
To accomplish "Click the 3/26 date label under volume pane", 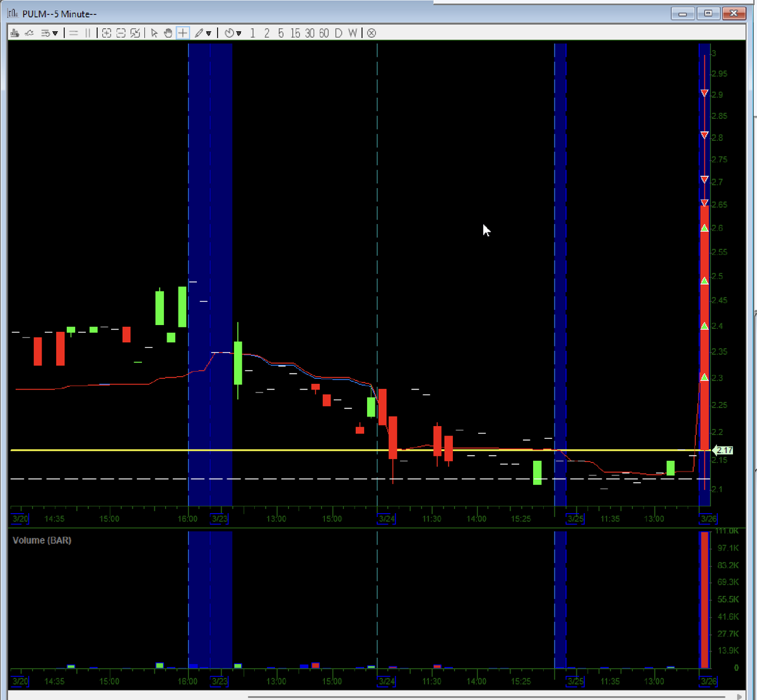I will pyautogui.click(x=708, y=682).
